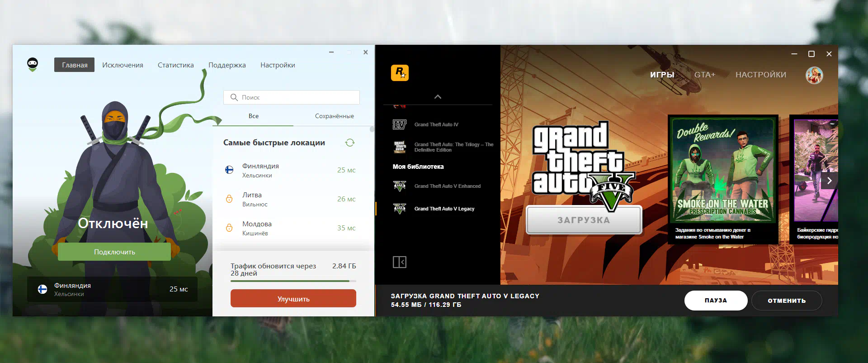The image size is (868, 363).
Task: Refresh the fastest locations list icon
Action: (350, 143)
